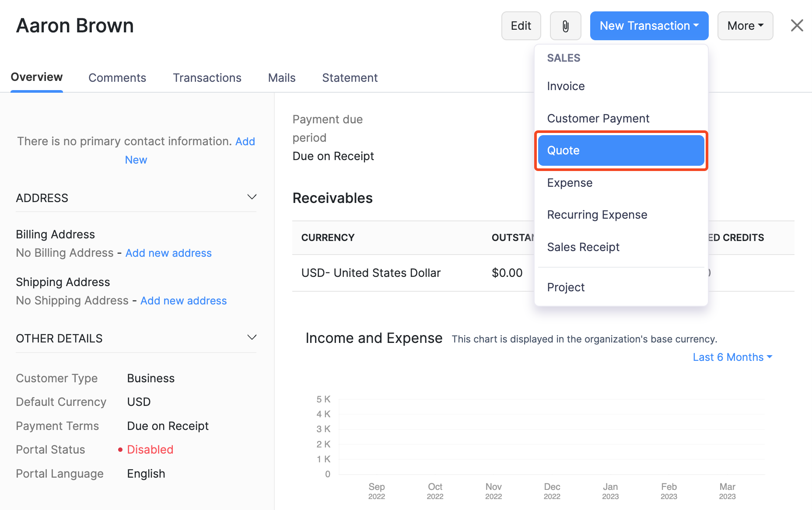This screenshot has height=510, width=812.
Task: Open the New Transaction dropdown
Action: (x=649, y=26)
